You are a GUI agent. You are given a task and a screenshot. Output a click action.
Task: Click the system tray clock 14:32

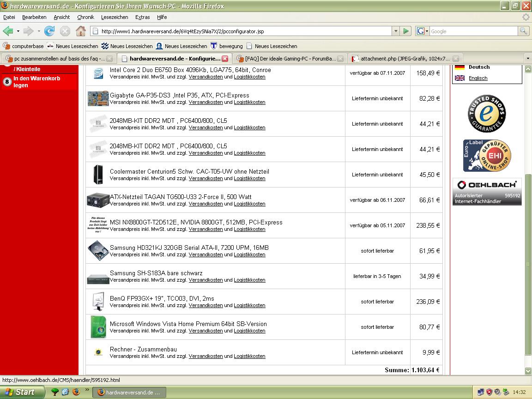(519, 392)
